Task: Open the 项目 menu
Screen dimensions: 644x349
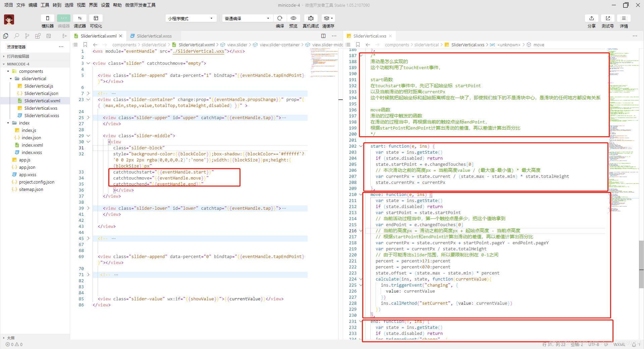Action: point(8,5)
